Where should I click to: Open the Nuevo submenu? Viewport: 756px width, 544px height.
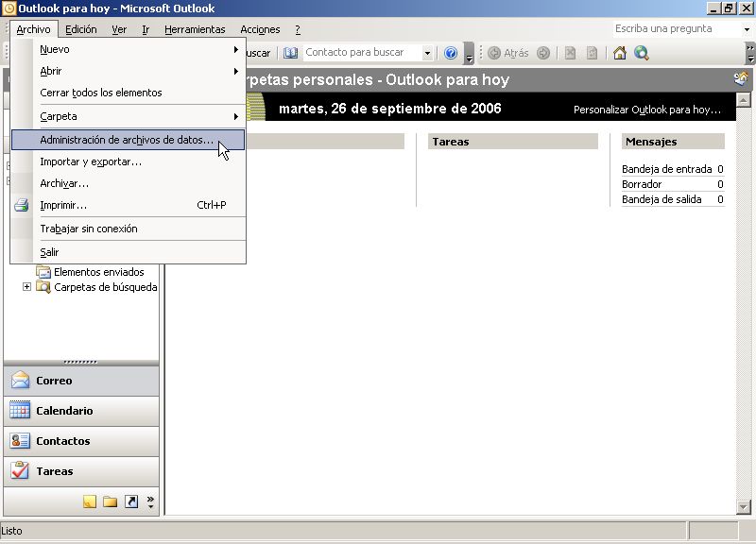128,49
